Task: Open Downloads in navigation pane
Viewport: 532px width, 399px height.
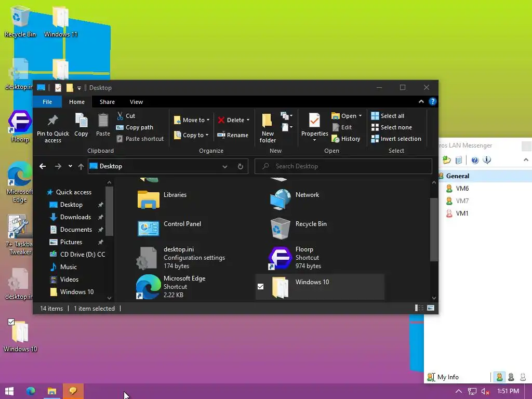Action: 75,217
